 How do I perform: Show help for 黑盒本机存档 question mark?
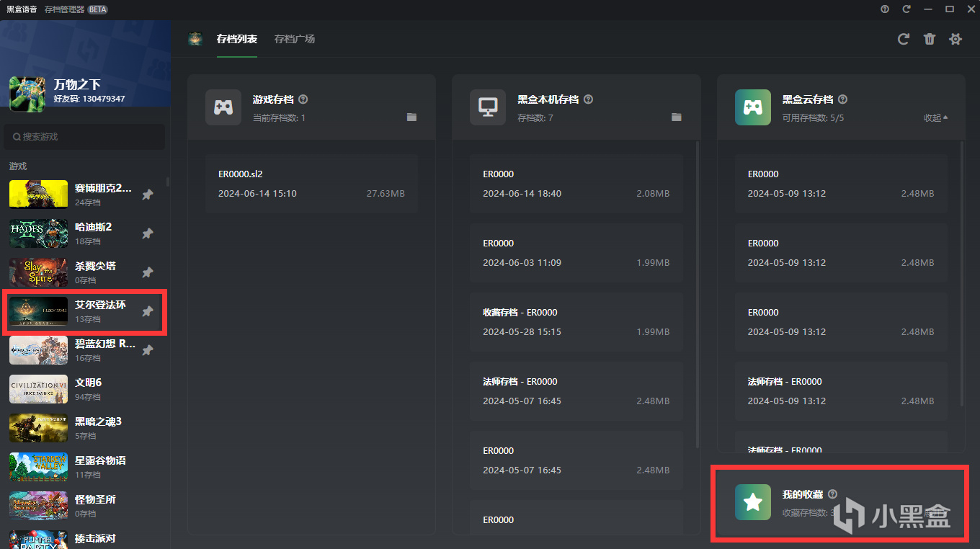(588, 99)
